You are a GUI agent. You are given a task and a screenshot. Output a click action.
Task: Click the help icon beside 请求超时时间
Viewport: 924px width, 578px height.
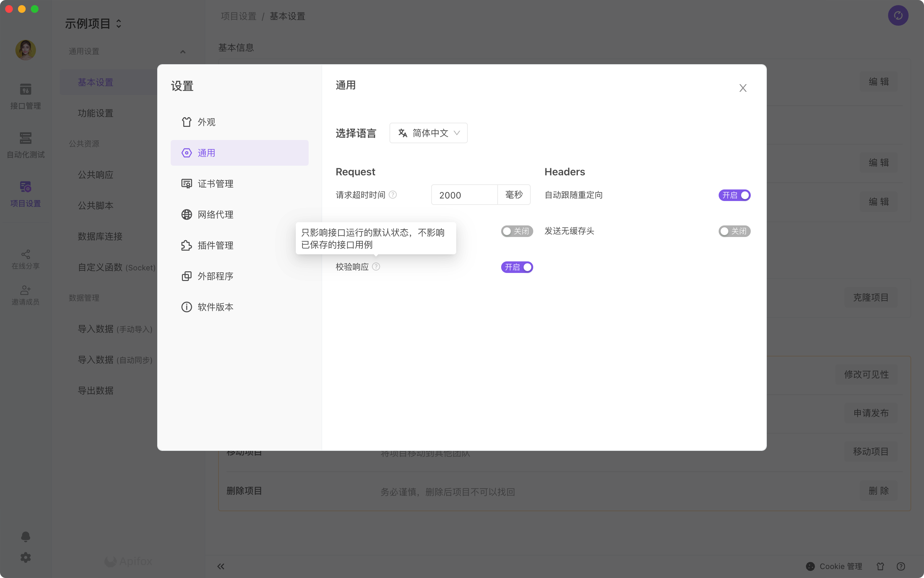pyautogui.click(x=392, y=195)
